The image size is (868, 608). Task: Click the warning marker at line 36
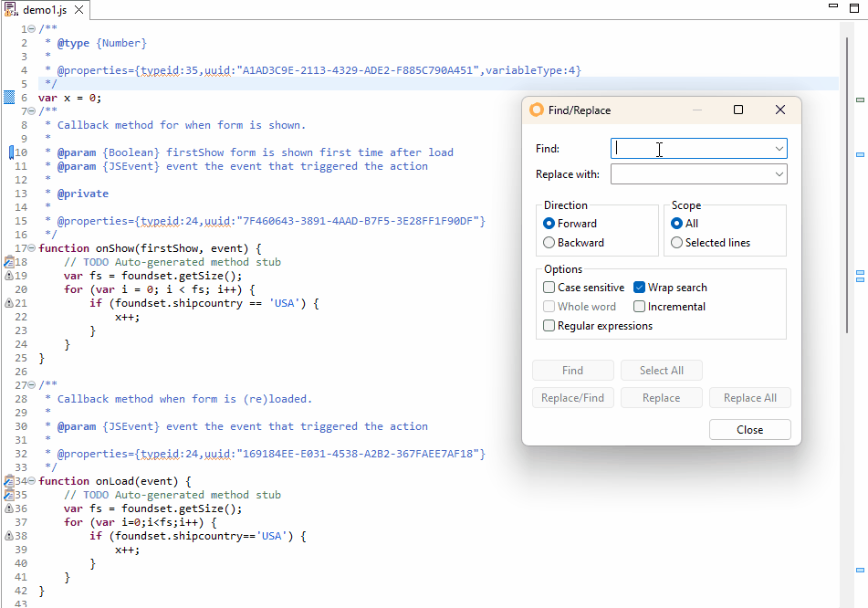pos(9,508)
